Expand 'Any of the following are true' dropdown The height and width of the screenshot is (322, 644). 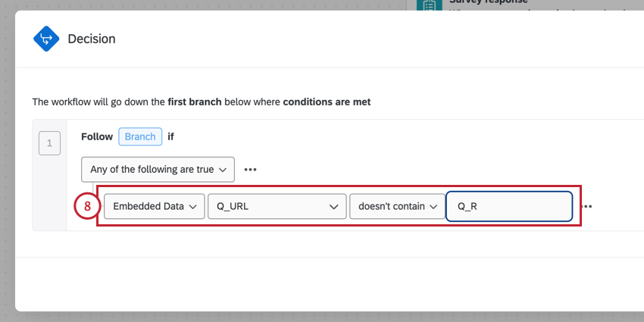[x=158, y=170]
